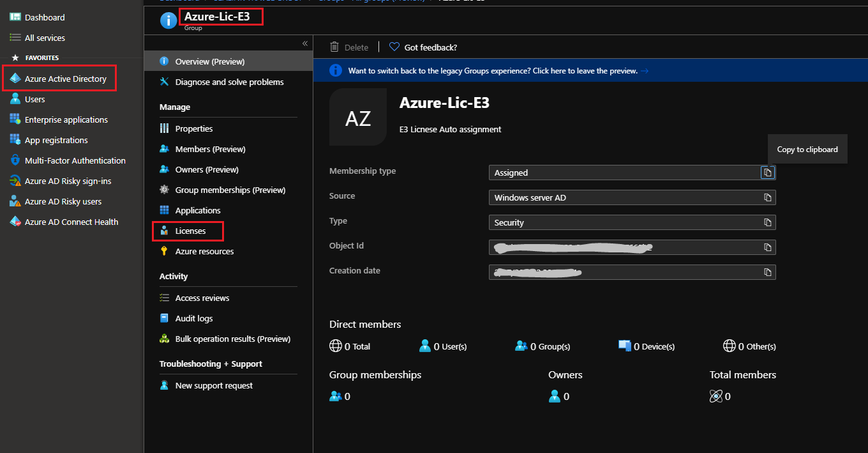
Task: Send feedback via Got feedback link
Action: pyautogui.click(x=423, y=47)
